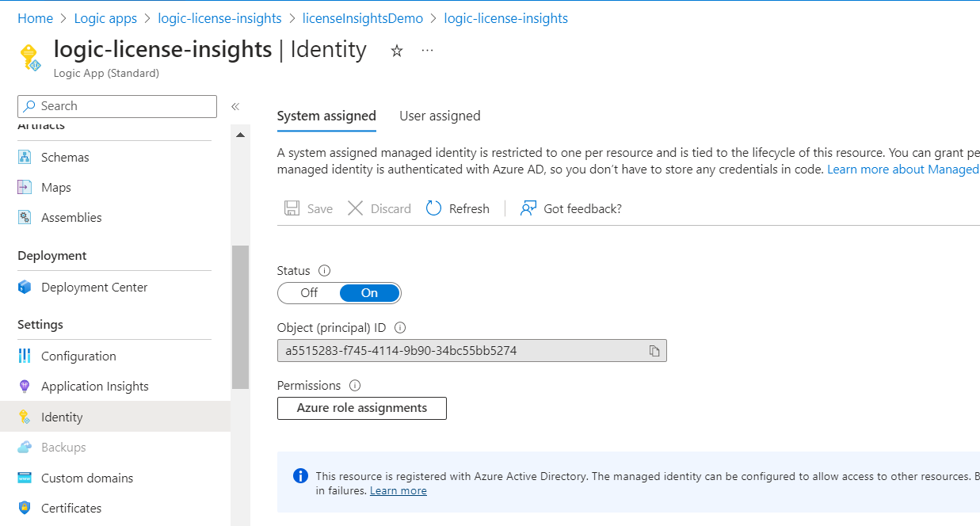
Task: Select the System assigned tab
Action: (x=326, y=116)
